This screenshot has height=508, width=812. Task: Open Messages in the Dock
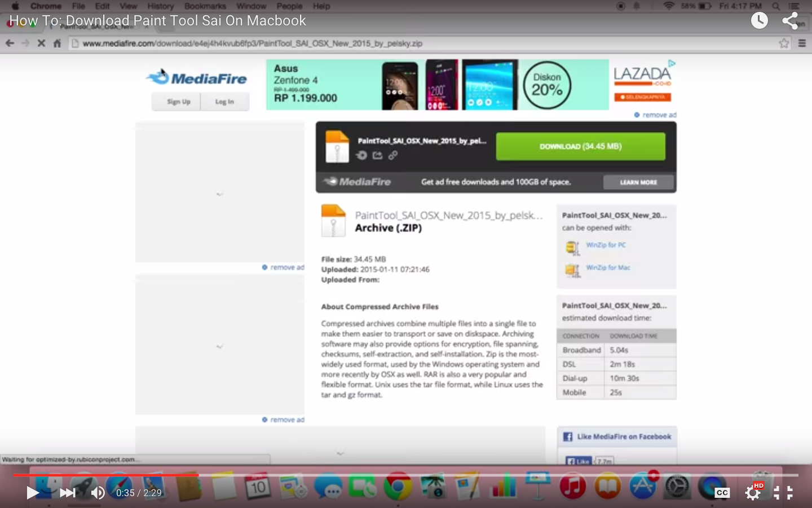pos(328,485)
